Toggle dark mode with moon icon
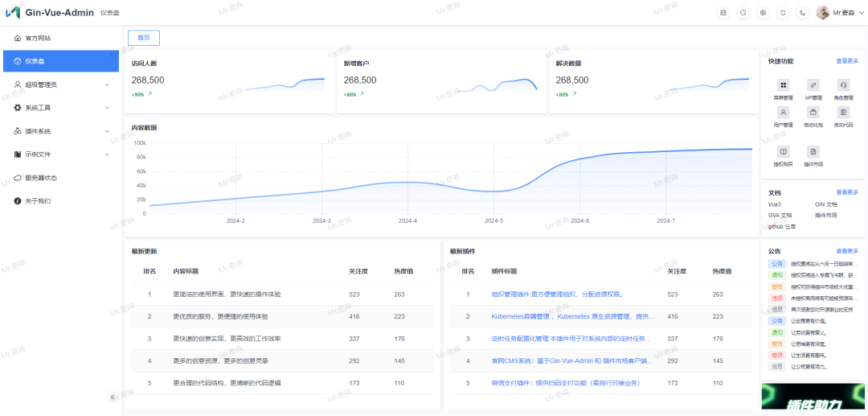This screenshot has width=868, height=416. click(803, 13)
